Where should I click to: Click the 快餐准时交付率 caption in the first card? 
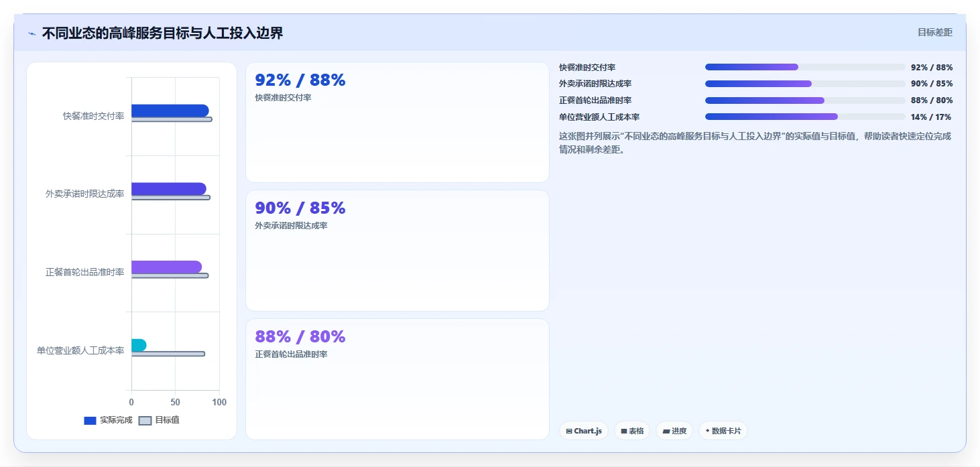[283, 98]
